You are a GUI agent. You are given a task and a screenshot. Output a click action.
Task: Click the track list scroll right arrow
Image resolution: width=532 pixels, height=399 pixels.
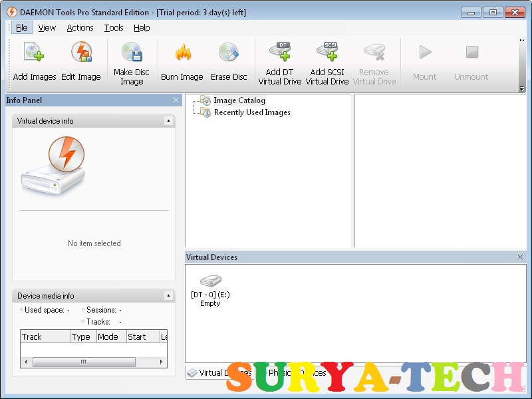[161, 362]
